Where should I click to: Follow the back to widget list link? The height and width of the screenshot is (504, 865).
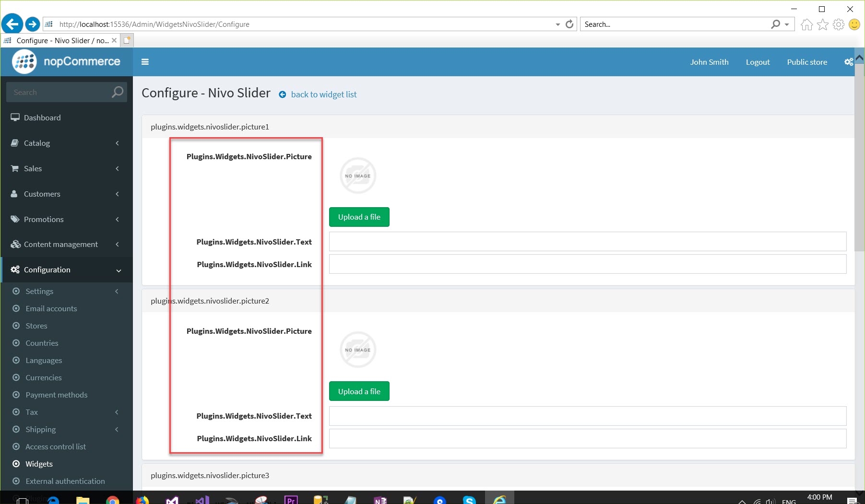click(x=324, y=94)
